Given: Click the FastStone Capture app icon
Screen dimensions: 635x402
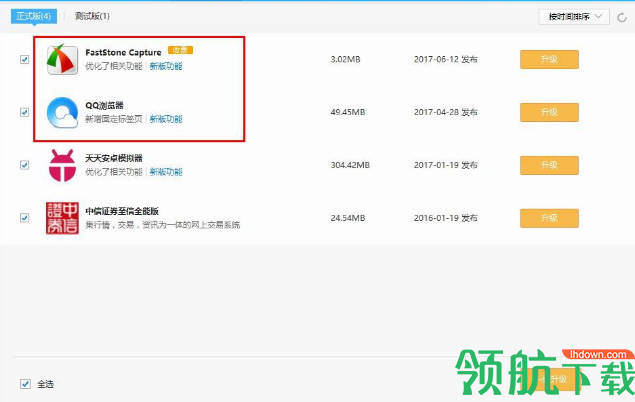Looking at the screenshot, I should [x=62, y=60].
